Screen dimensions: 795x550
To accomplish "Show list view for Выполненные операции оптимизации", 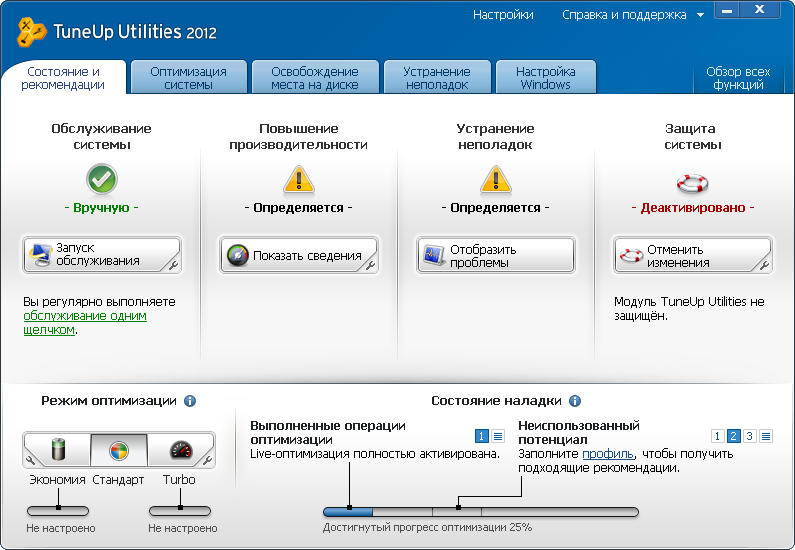I will 498,436.
